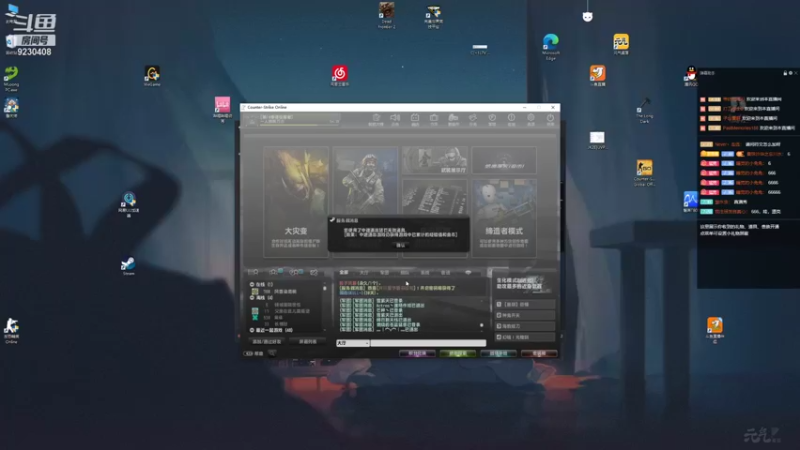
Task: Click the chat message input field
Action: 428,343
